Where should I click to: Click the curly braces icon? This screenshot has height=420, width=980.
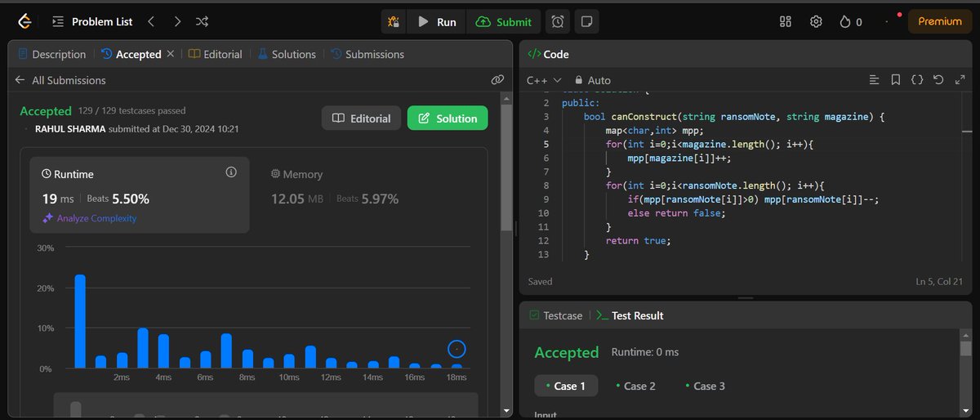pos(917,80)
